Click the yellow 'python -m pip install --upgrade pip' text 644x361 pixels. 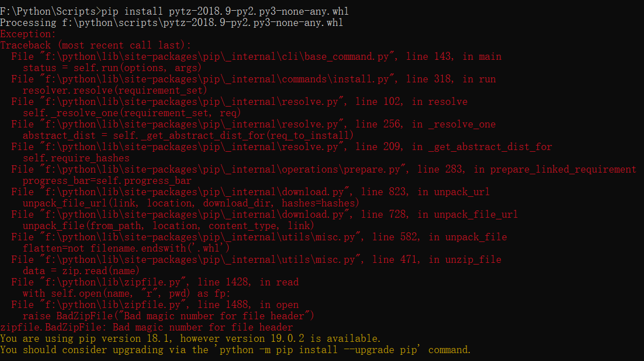[318, 350]
